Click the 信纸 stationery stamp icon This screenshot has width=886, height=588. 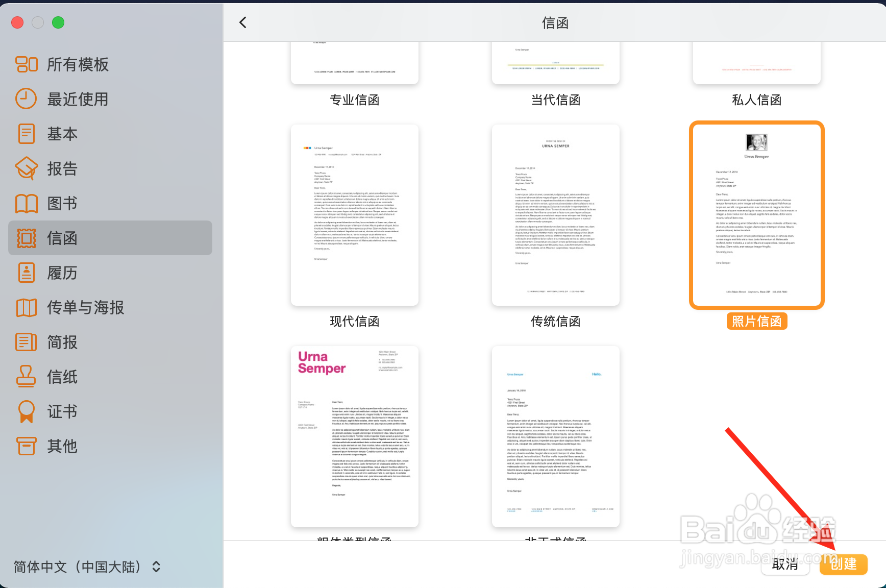point(26,377)
